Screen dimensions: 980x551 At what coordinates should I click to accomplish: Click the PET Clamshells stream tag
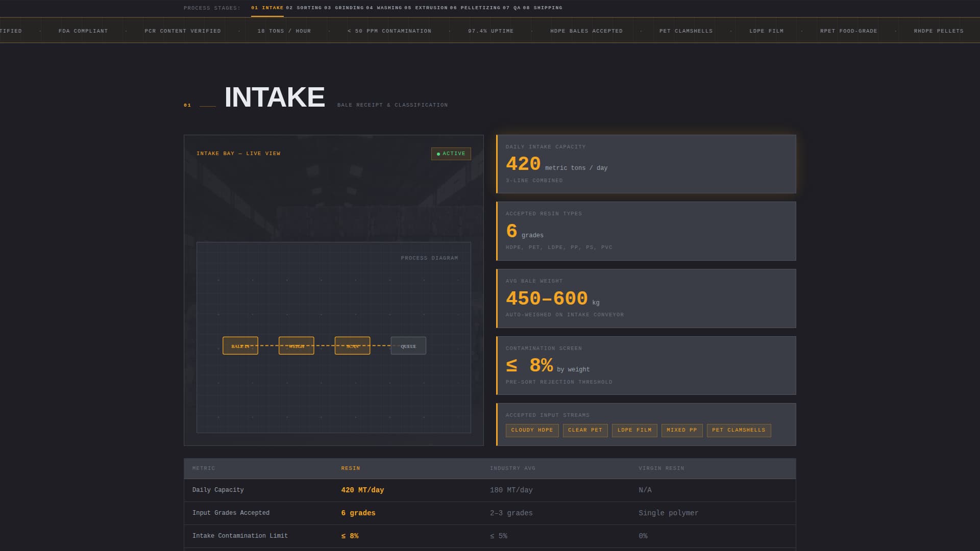pos(738,430)
